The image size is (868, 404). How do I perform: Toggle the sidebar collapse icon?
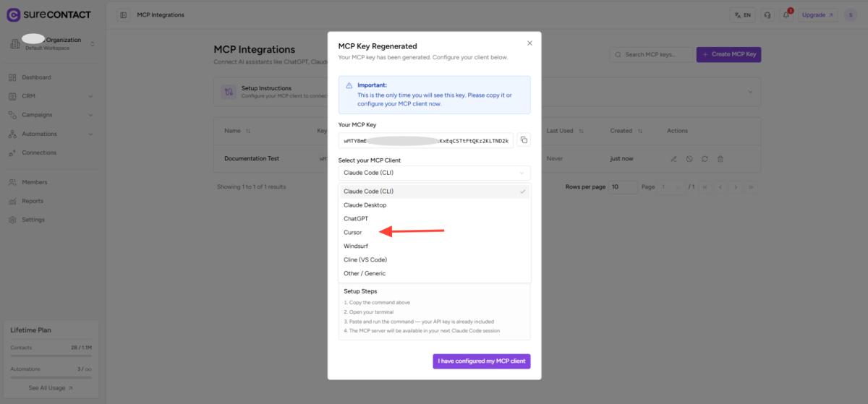[x=124, y=15]
